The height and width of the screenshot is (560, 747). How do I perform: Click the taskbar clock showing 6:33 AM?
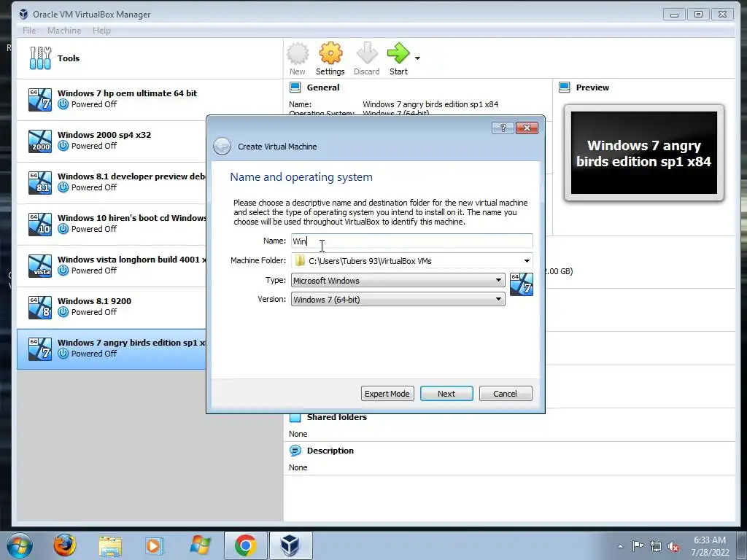click(710, 546)
